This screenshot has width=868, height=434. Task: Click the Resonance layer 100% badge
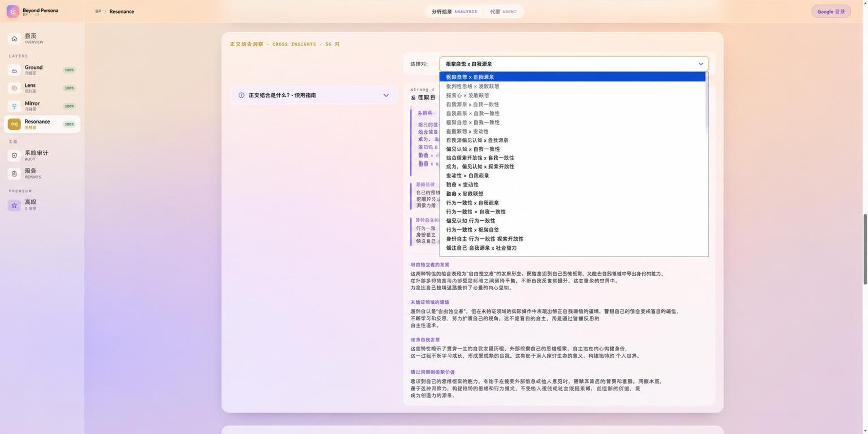tap(69, 124)
